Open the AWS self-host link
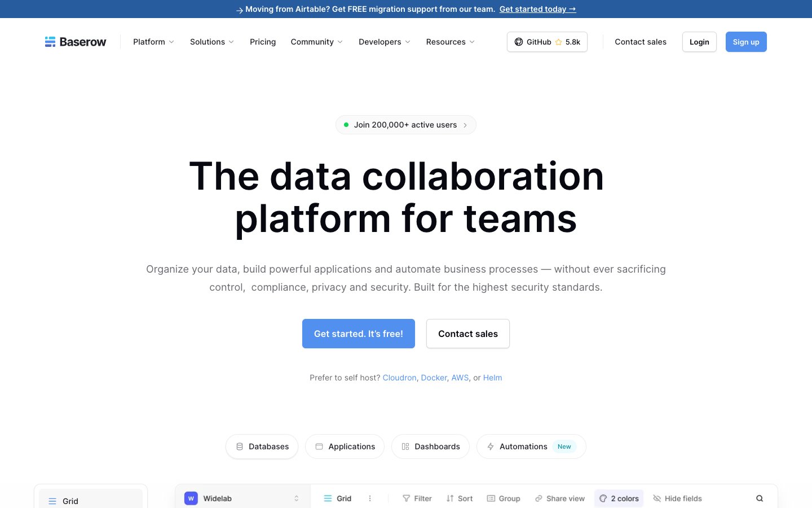 tap(460, 378)
